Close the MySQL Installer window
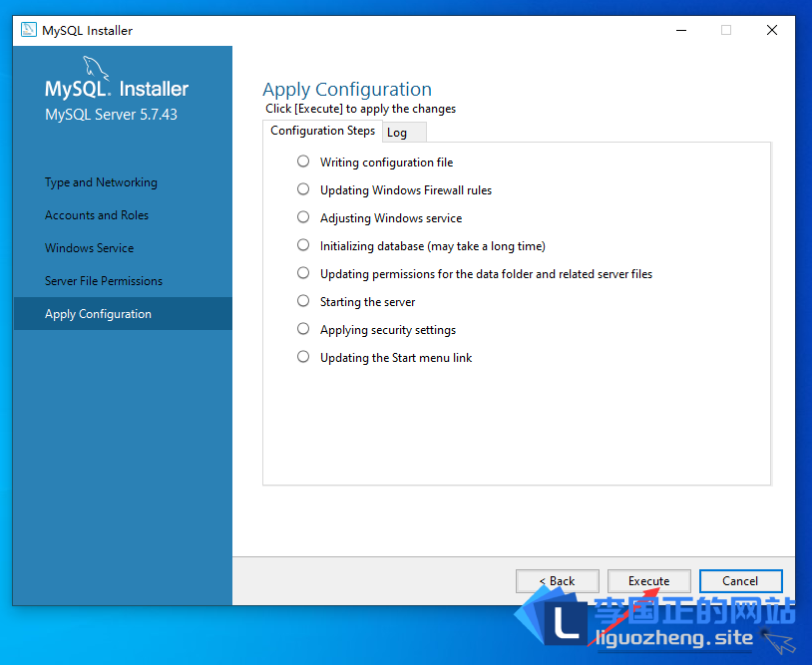This screenshot has width=812, height=665. 771,30
